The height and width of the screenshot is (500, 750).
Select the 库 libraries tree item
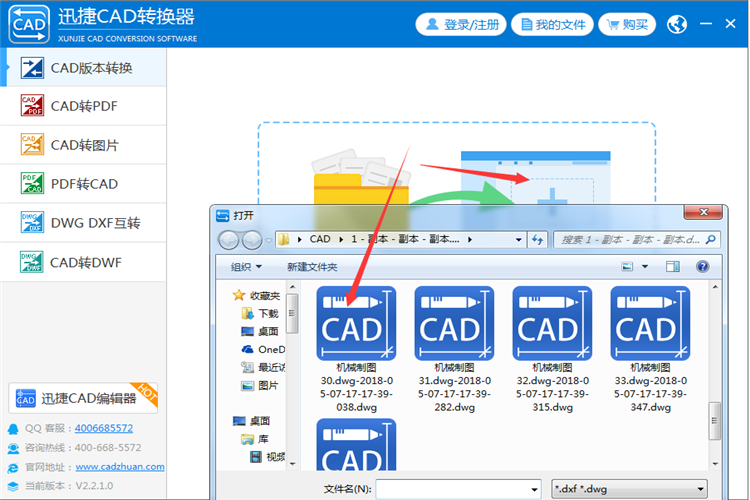pos(255,439)
